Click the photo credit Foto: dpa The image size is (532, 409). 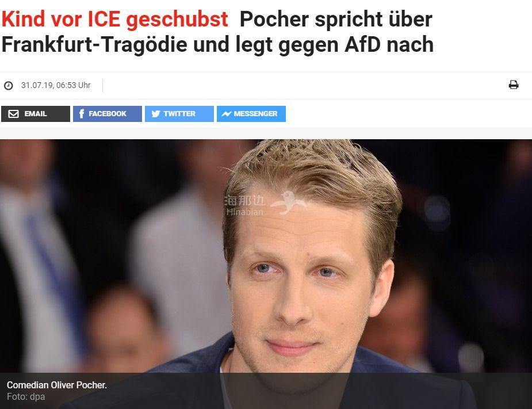(x=26, y=396)
